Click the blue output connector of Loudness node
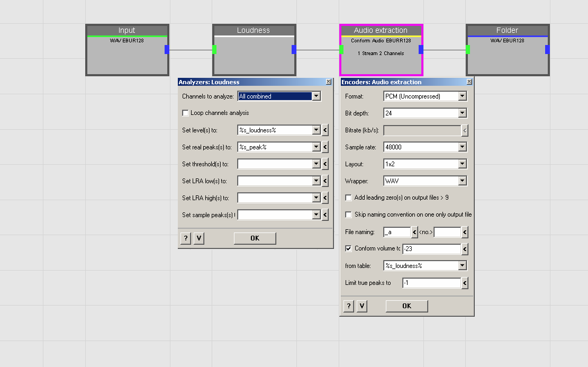This screenshot has height=367, width=588. 294,50
